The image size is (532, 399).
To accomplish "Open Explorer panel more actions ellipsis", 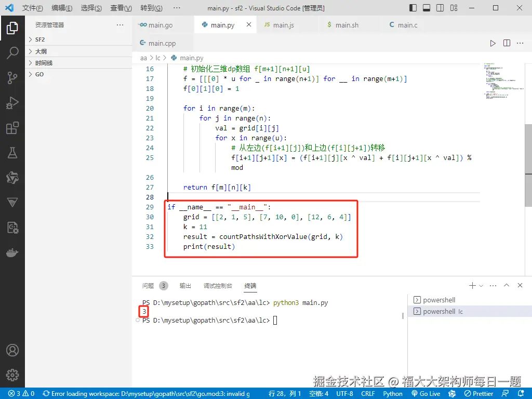I will click(120, 25).
